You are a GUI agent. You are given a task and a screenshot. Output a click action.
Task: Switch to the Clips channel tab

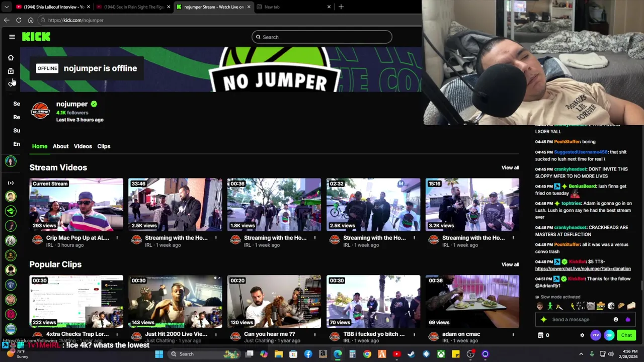click(x=104, y=146)
